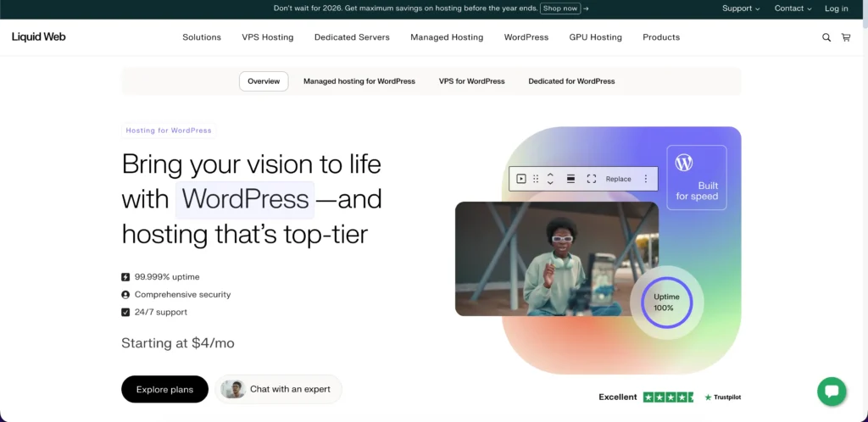The width and height of the screenshot is (868, 422).
Task: Click the align icon in block toolbar
Action: point(570,179)
